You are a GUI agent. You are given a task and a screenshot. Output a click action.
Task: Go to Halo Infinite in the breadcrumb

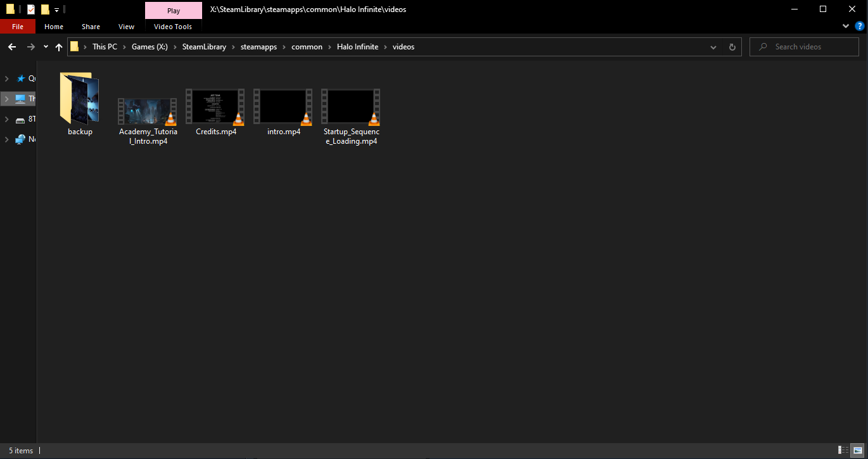coord(357,47)
